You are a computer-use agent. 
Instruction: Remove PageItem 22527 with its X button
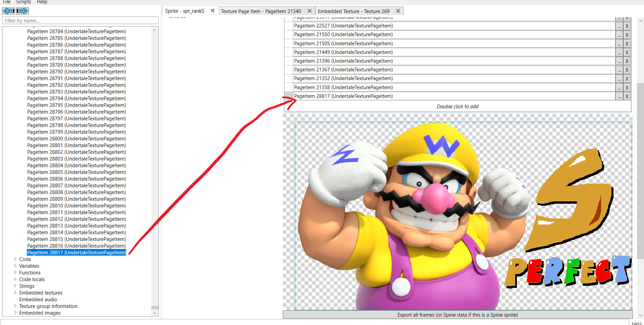[x=627, y=26]
